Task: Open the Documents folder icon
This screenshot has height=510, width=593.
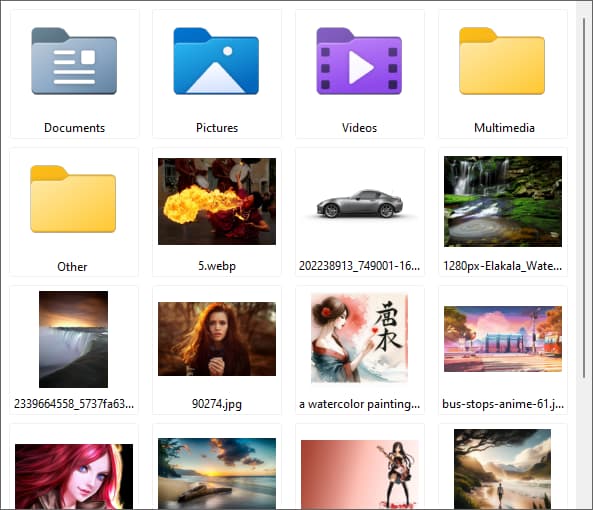Action: coord(74,61)
